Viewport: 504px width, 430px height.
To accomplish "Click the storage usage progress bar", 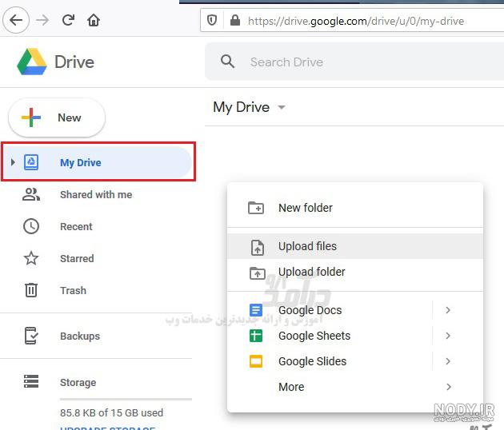I will tap(126, 399).
